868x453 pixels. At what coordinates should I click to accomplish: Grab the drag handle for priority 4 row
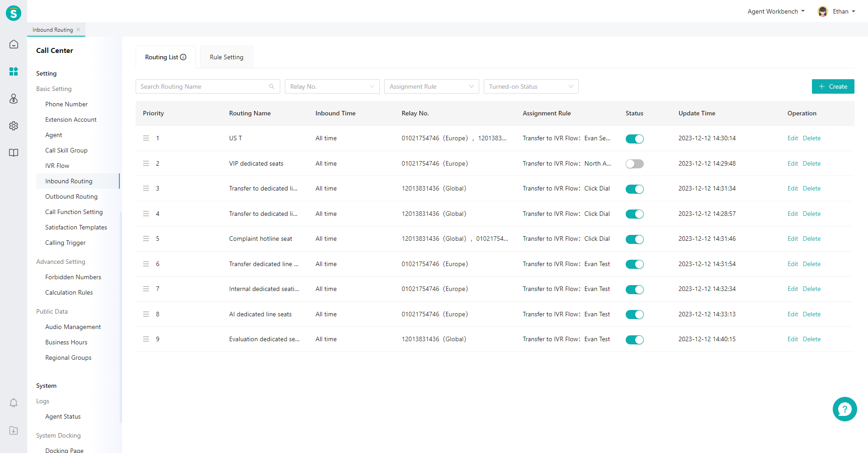[x=146, y=214]
